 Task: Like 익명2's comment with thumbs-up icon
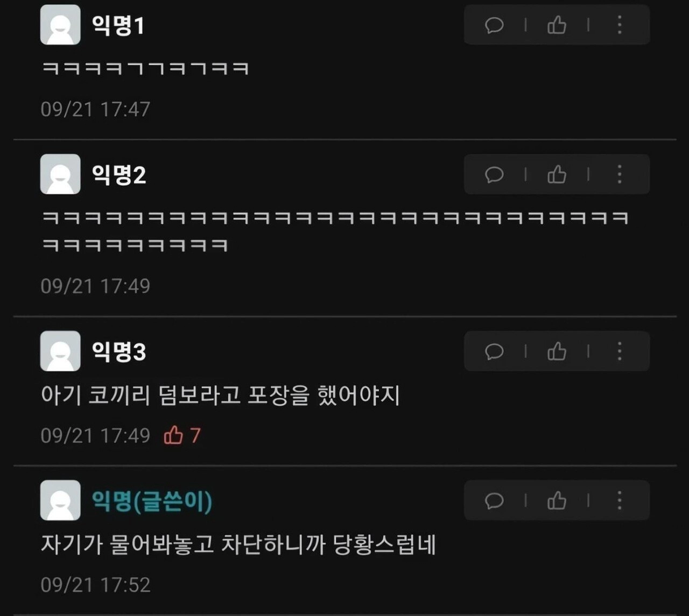pos(557,174)
